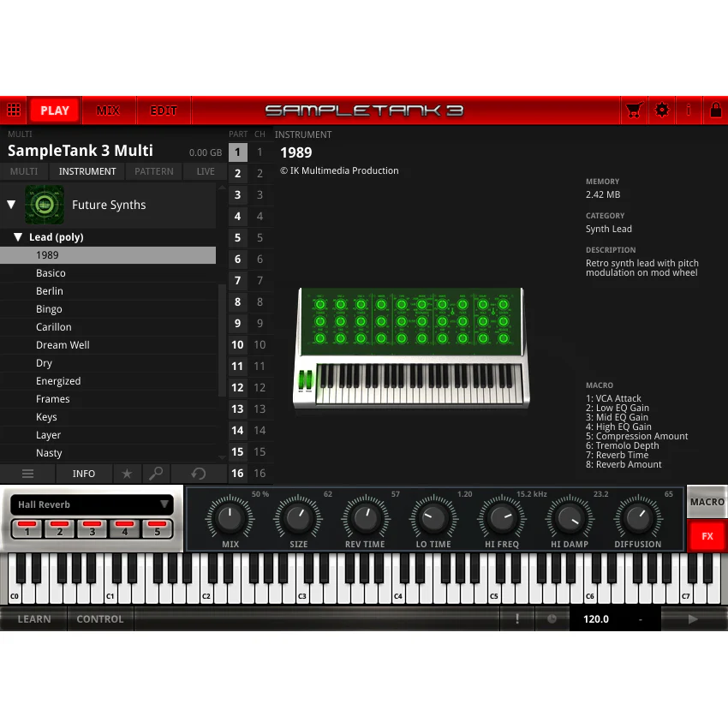Viewport: 728px width, 728px height.
Task: Click the padlock lock icon
Action: [x=715, y=110]
